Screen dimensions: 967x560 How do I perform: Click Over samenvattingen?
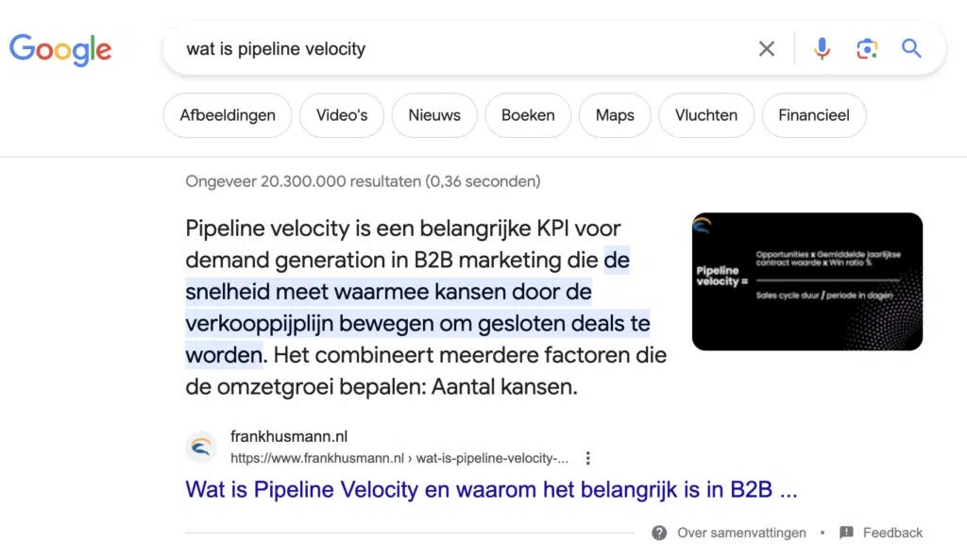coord(740,533)
